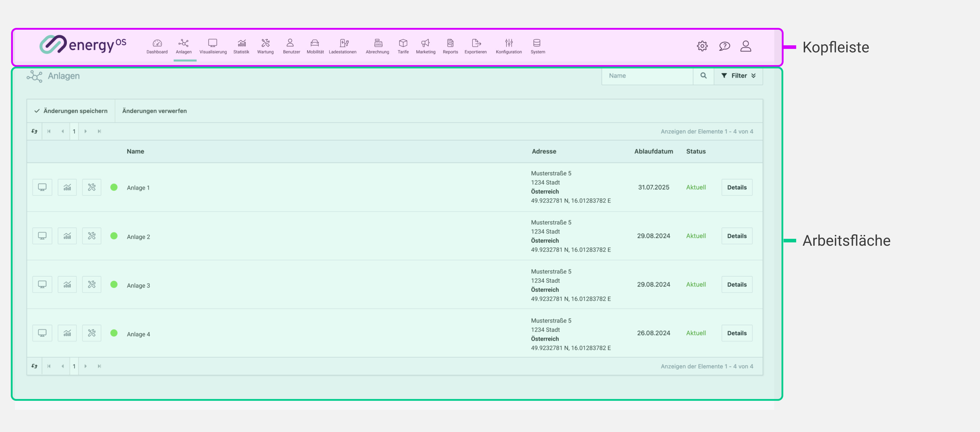
Task: Open the Dashboard menu item
Action: pyautogui.click(x=157, y=46)
